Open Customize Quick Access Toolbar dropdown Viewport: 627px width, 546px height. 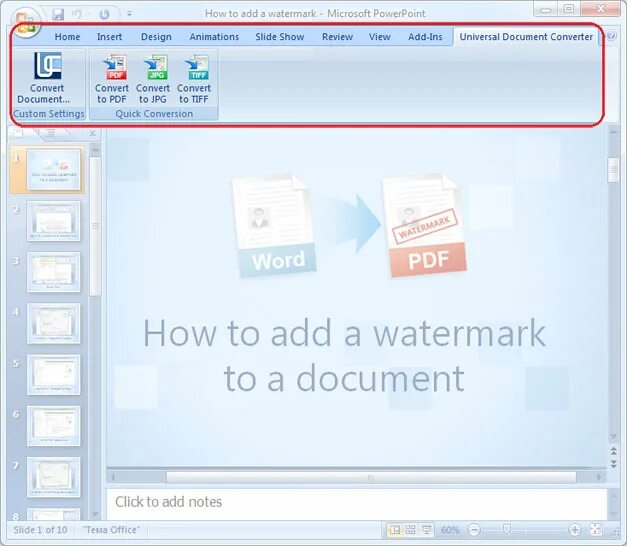[129, 14]
